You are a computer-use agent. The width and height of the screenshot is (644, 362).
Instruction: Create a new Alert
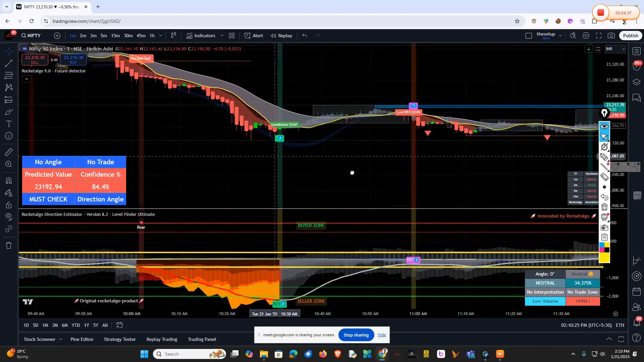pyautogui.click(x=254, y=36)
